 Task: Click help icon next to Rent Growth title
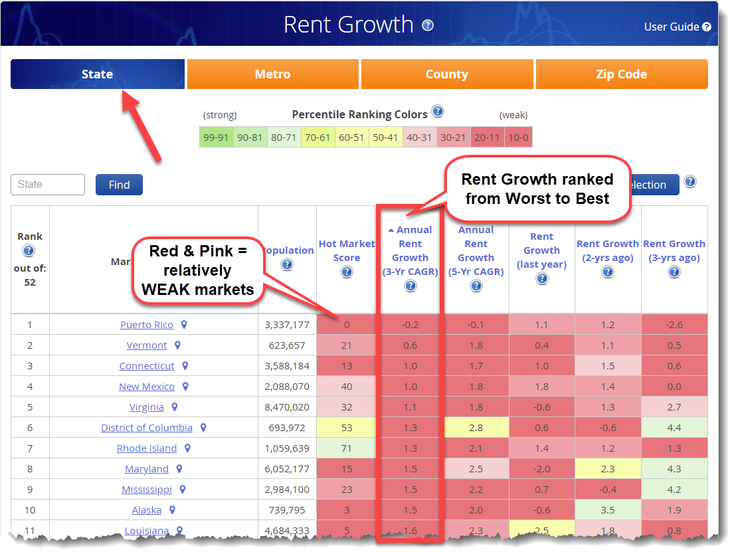tap(428, 25)
